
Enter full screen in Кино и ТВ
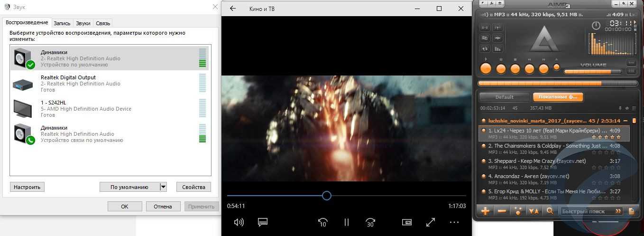(x=431, y=222)
